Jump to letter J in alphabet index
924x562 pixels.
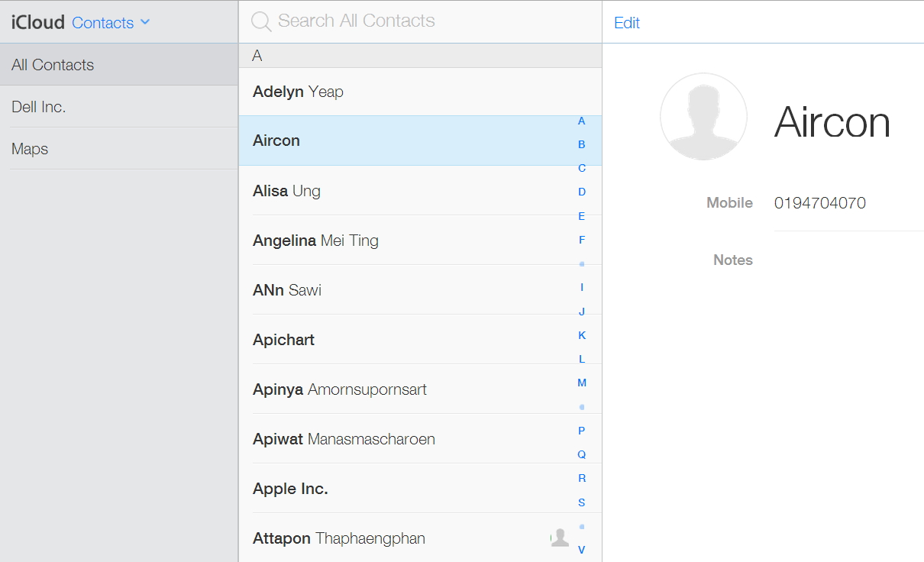click(582, 312)
